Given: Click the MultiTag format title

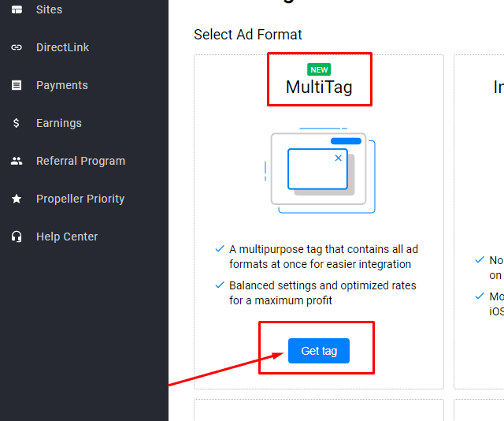Looking at the screenshot, I should click(x=319, y=88).
